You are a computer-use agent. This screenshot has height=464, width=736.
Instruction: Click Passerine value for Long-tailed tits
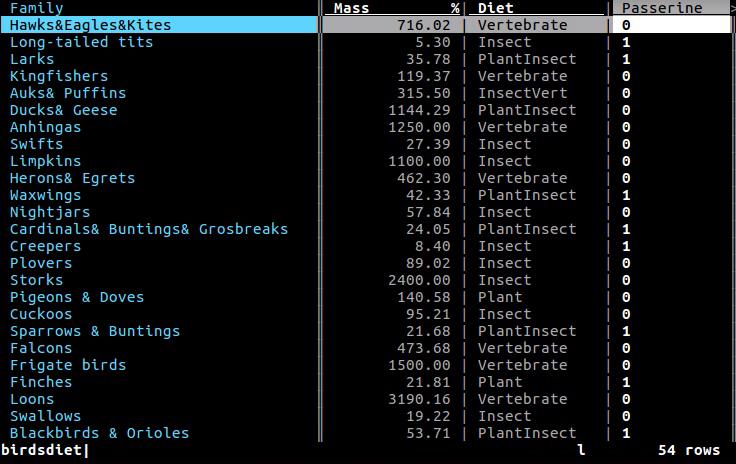tap(626, 42)
